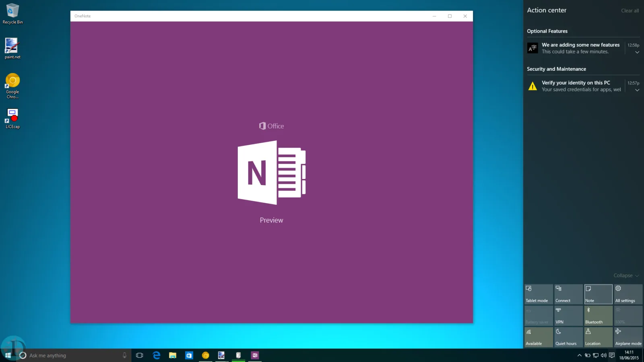Open File Explorer from the taskbar
This screenshot has width=644, height=362.
click(x=173, y=355)
